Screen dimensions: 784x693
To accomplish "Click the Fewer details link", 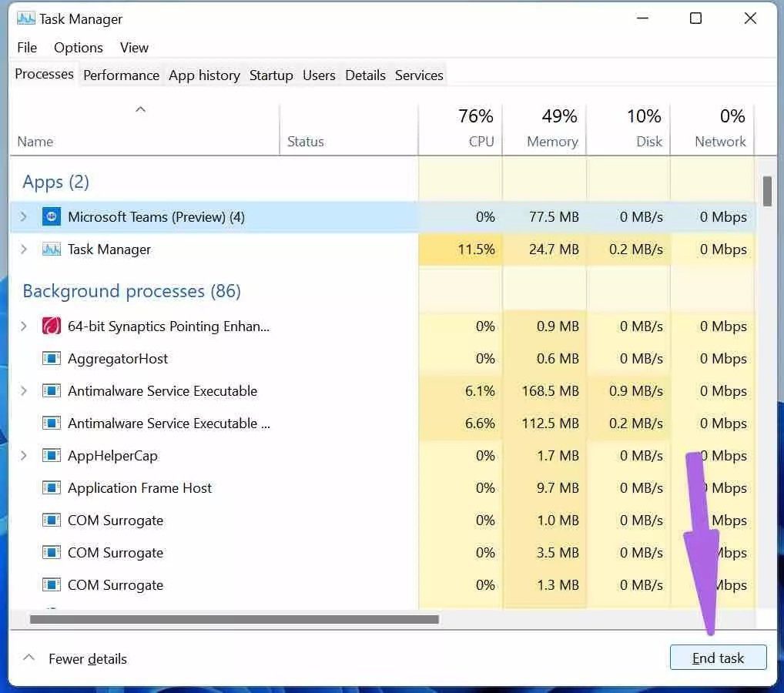I will click(88, 659).
